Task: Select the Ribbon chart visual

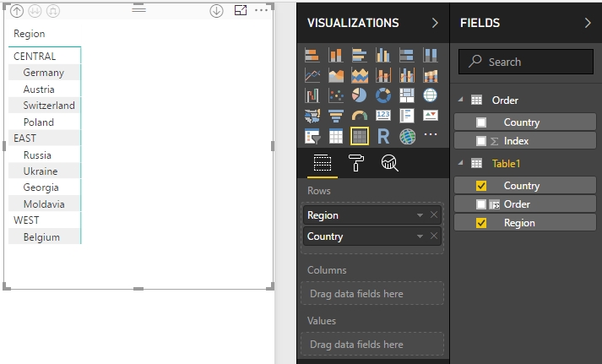Action: click(431, 75)
